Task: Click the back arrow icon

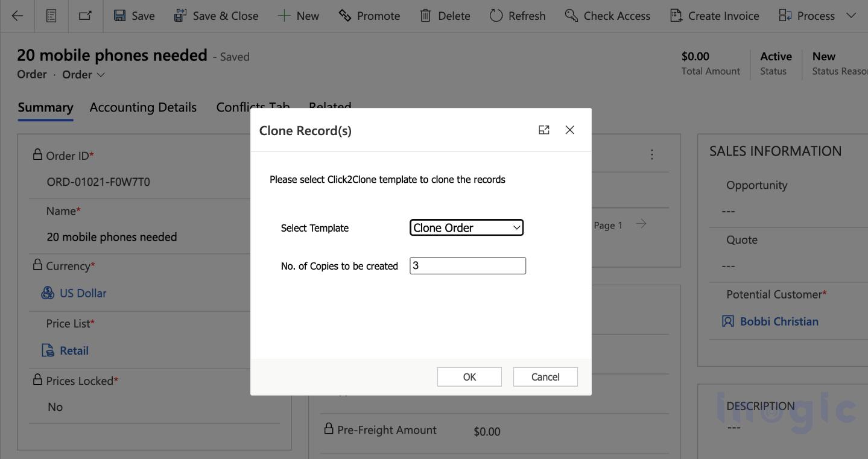Action: [x=17, y=16]
